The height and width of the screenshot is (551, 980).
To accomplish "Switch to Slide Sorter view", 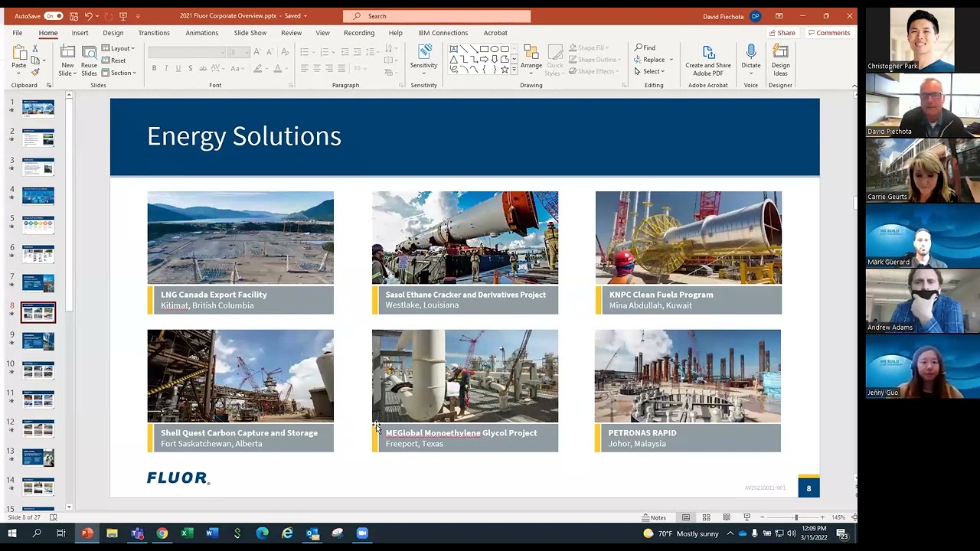I will coord(706,517).
